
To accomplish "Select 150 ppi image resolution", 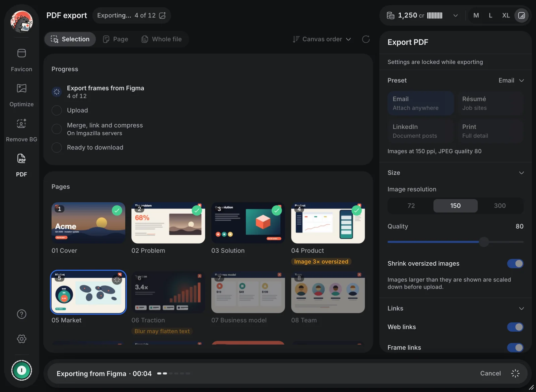I will (456, 206).
